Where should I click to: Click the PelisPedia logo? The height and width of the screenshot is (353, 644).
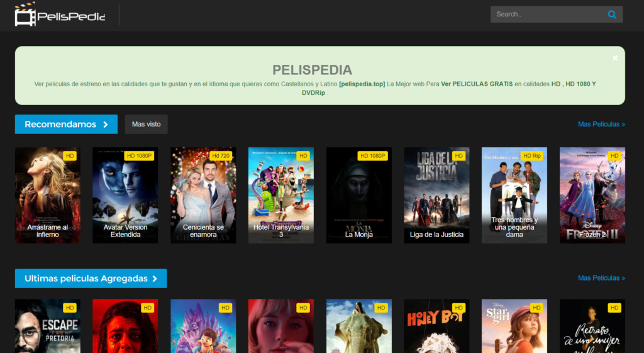point(60,14)
